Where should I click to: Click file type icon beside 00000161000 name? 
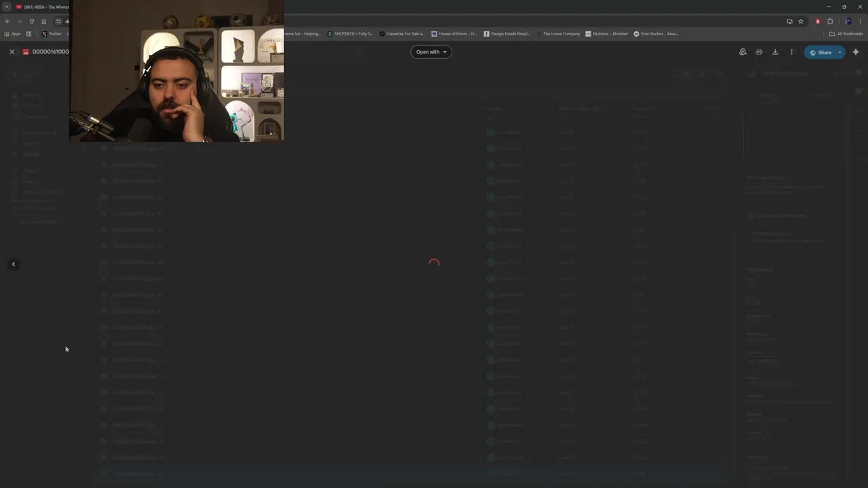click(x=26, y=52)
